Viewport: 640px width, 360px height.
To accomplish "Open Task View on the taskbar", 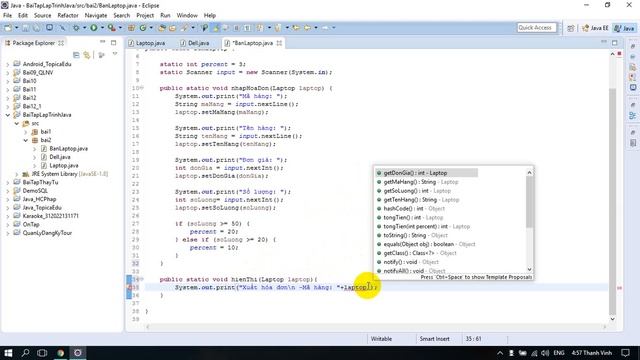I will (42, 353).
